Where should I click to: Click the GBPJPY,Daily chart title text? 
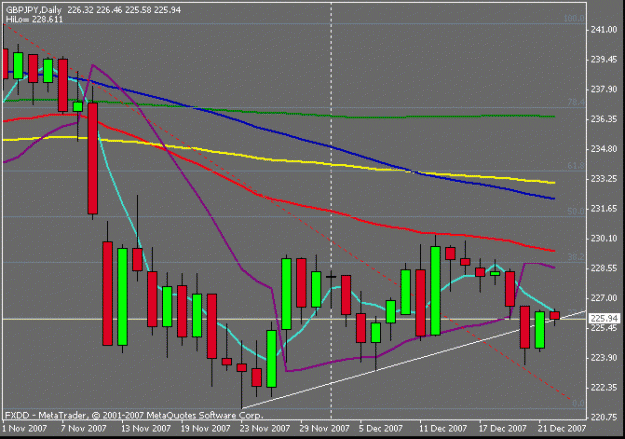33,10
